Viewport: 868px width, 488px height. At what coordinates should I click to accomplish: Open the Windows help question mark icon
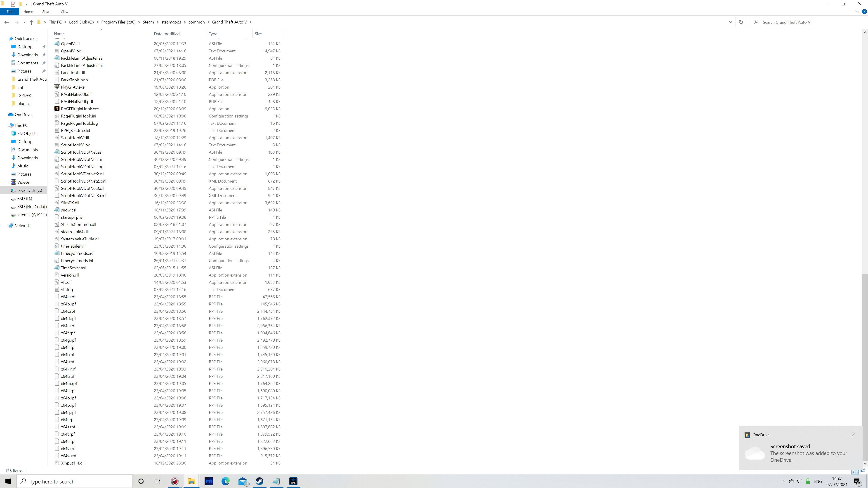click(864, 12)
